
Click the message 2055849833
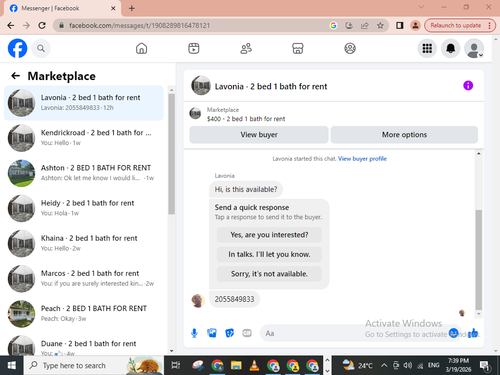click(x=234, y=299)
